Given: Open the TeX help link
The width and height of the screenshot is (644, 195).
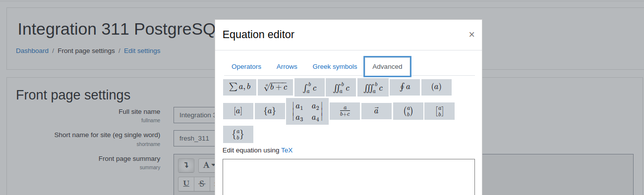Looking at the screenshot, I should pos(287,150).
